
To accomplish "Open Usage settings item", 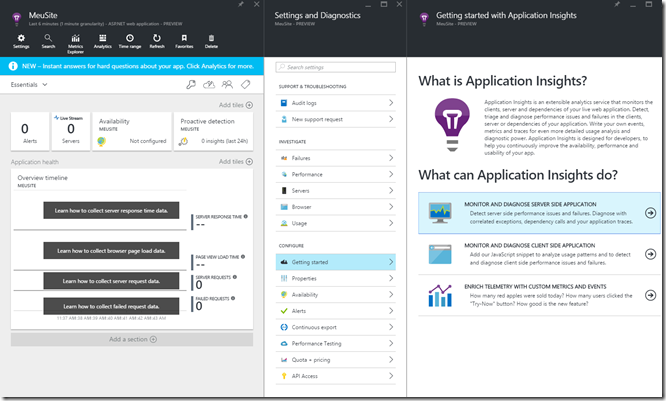I will tap(336, 223).
